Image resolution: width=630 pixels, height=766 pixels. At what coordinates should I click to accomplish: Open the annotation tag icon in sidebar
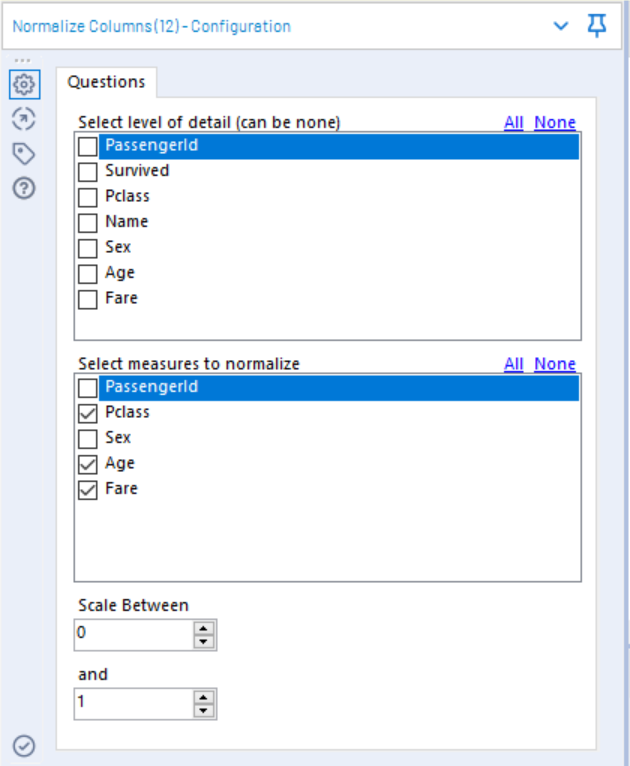tap(24, 153)
